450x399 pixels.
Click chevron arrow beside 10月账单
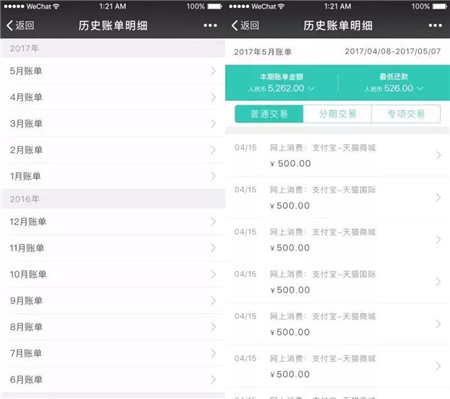click(x=213, y=274)
